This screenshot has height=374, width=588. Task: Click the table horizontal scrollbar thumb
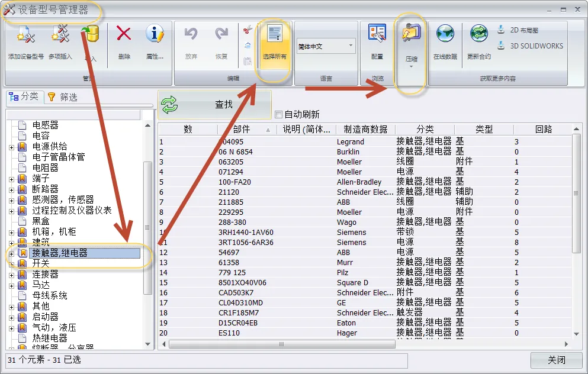coord(282,344)
